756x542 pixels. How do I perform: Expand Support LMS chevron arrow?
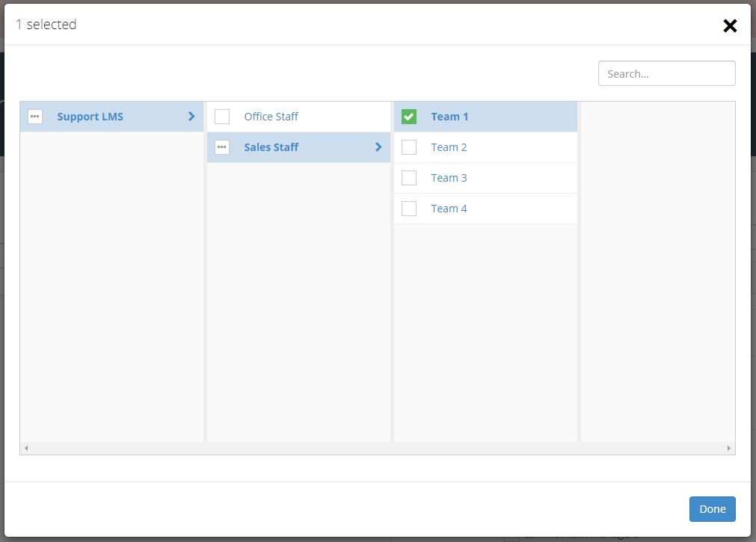[191, 117]
